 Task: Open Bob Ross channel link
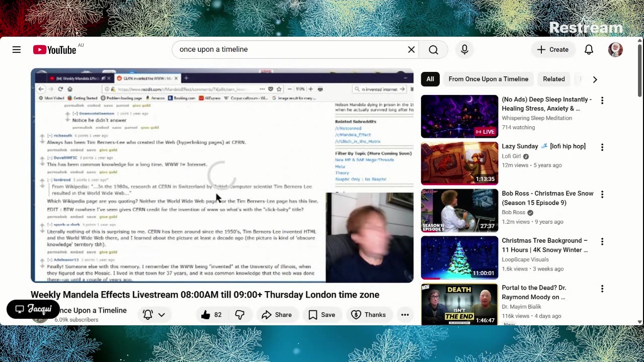[x=514, y=213]
